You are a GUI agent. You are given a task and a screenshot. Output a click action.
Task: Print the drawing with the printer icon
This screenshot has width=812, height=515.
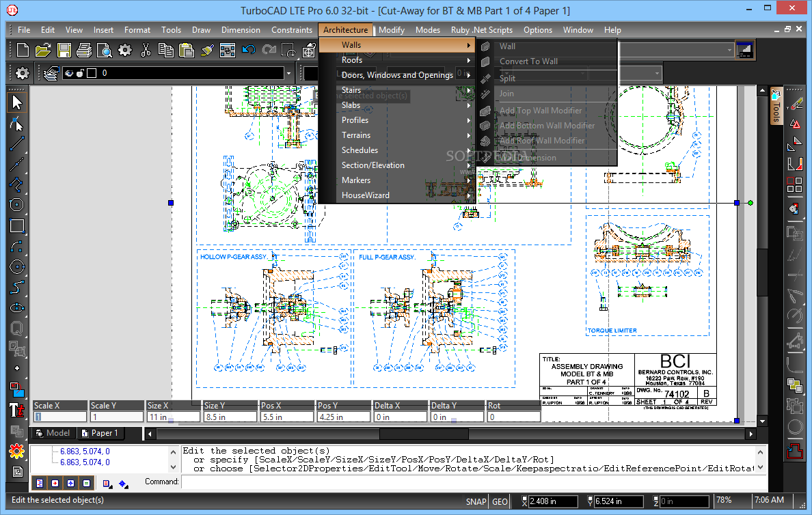(x=84, y=51)
